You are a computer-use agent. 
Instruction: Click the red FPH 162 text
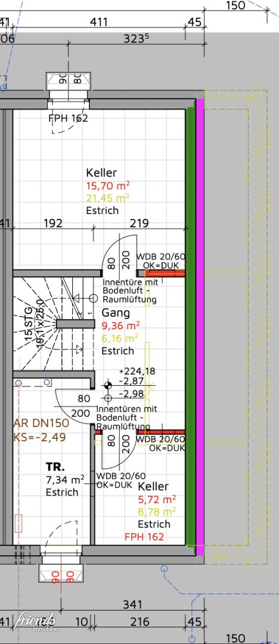(144, 537)
